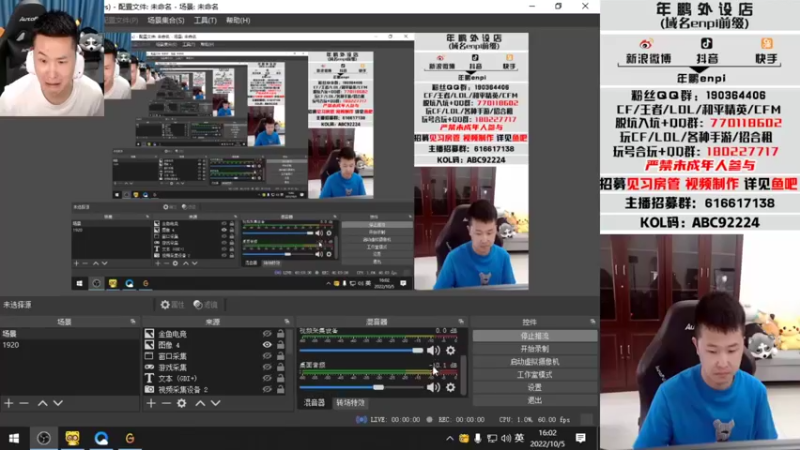Pop out the 来源 dock panel
This screenshot has height=450, width=800.
tap(287, 321)
